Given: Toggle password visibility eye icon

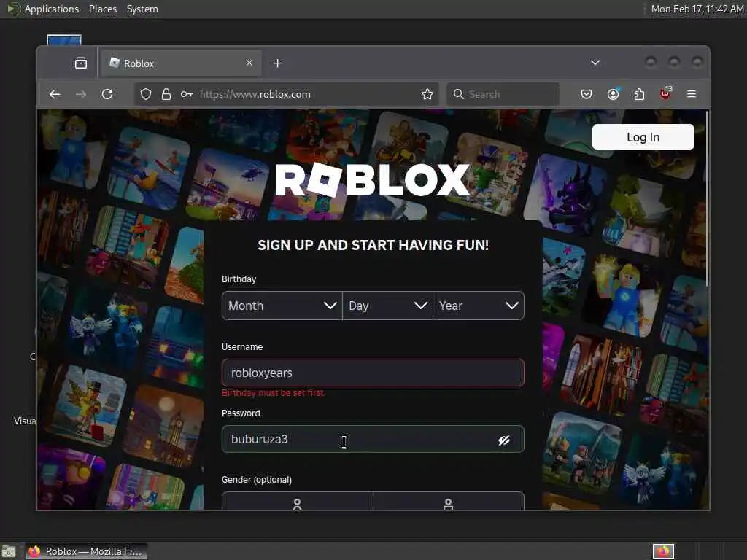Looking at the screenshot, I should tap(504, 440).
